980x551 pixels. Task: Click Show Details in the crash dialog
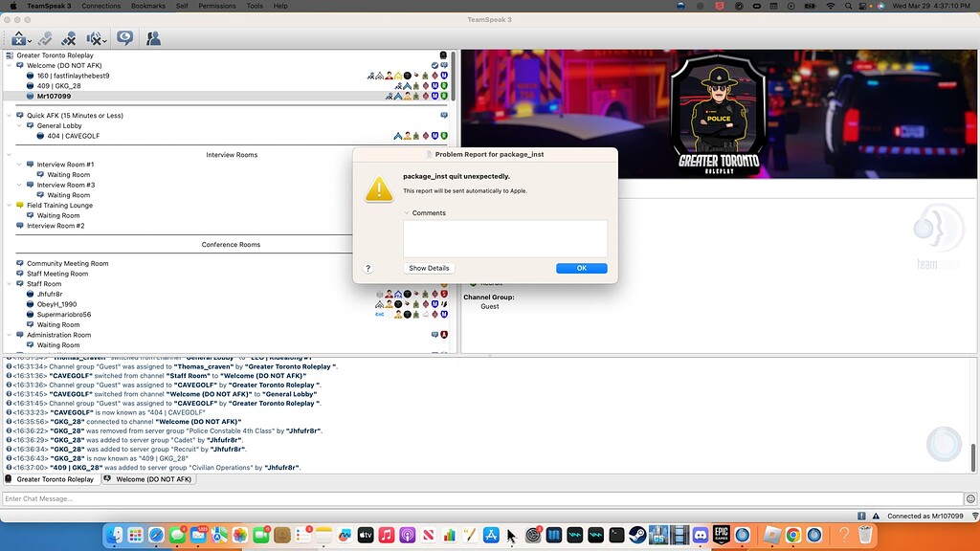coord(429,268)
